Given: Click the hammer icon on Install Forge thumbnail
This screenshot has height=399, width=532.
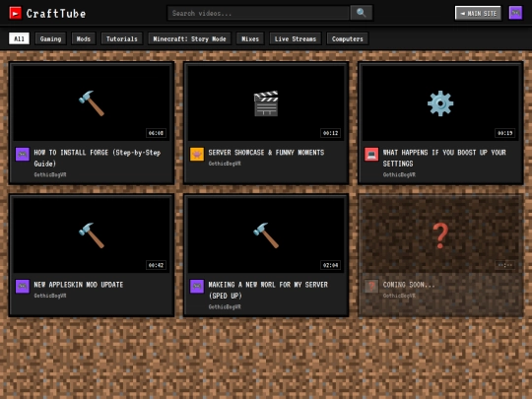Looking at the screenshot, I should [92, 103].
